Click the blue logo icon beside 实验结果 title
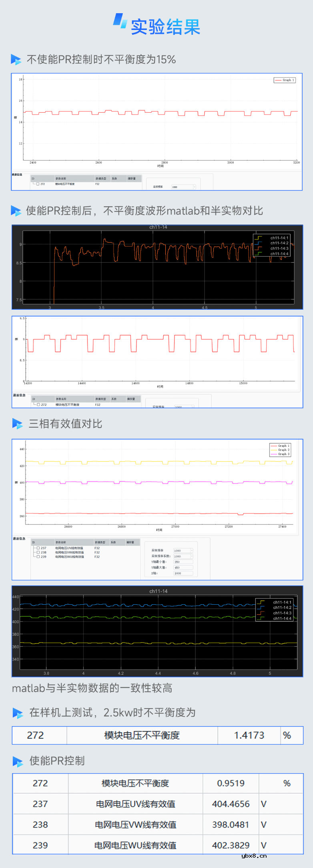The image size is (313, 868). pos(120,21)
